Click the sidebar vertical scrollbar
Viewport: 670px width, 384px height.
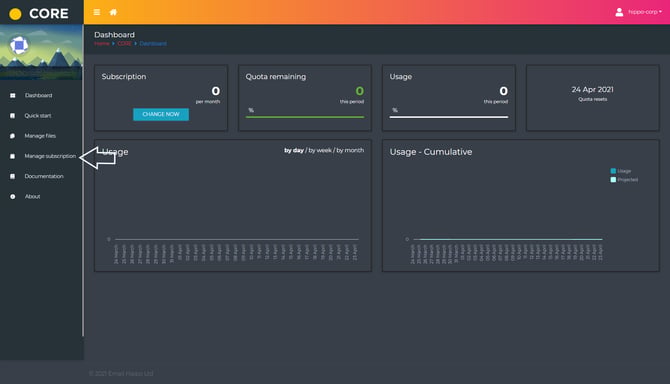[x=82, y=180]
